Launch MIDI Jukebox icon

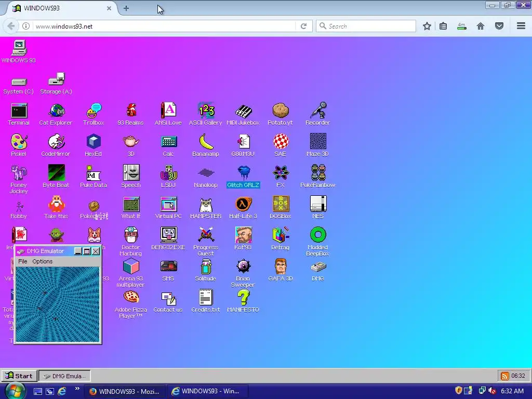click(243, 114)
